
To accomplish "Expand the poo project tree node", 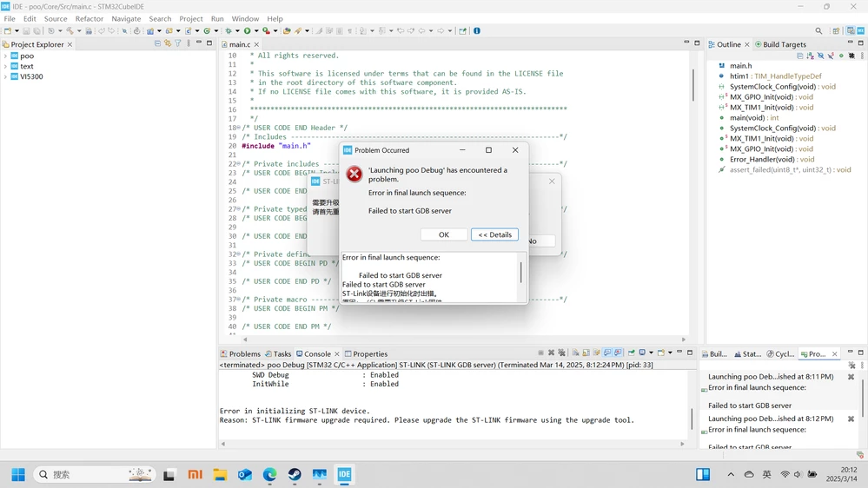I will (5, 56).
